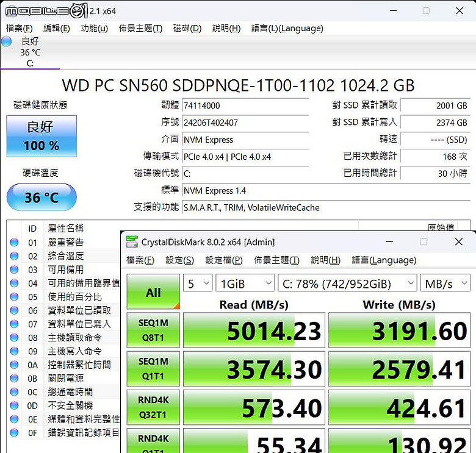Open 設定檔(P) menu in CrystalDiskMark

pyautogui.click(x=224, y=260)
